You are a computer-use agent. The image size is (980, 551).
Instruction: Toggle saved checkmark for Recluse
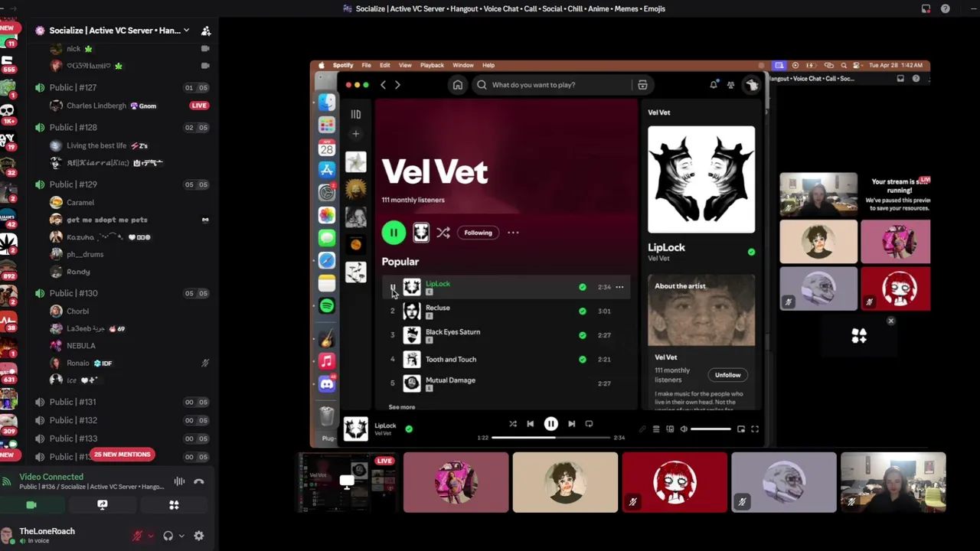click(583, 311)
